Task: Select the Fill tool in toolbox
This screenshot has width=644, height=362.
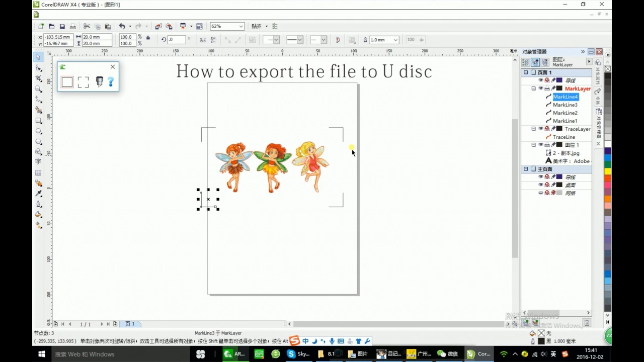Action: (38, 215)
